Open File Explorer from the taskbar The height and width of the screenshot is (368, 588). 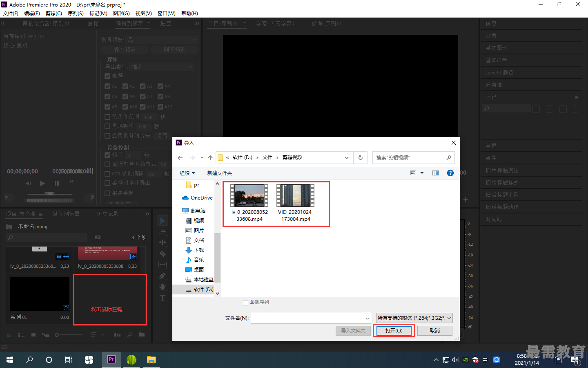[151, 359]
